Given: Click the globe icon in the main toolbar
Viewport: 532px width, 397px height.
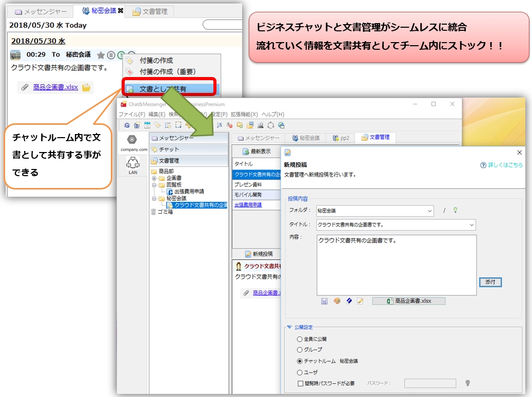Looking at the screenshot, I should tap(281, 125).
